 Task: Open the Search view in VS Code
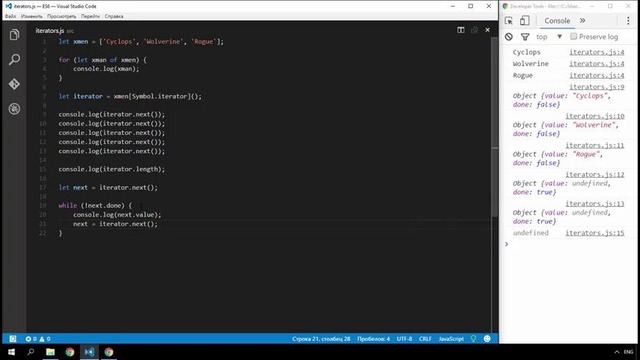(14, 60)
